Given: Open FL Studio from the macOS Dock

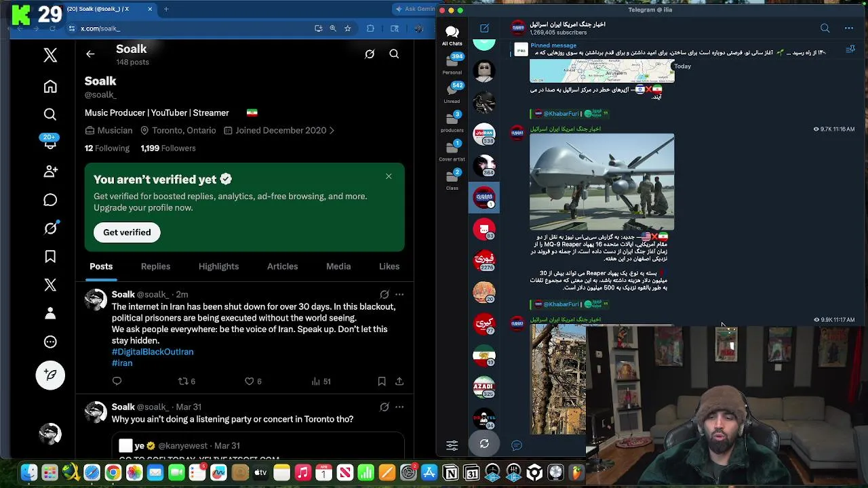Looking at the screenshot, I should (x=576, y=472).
